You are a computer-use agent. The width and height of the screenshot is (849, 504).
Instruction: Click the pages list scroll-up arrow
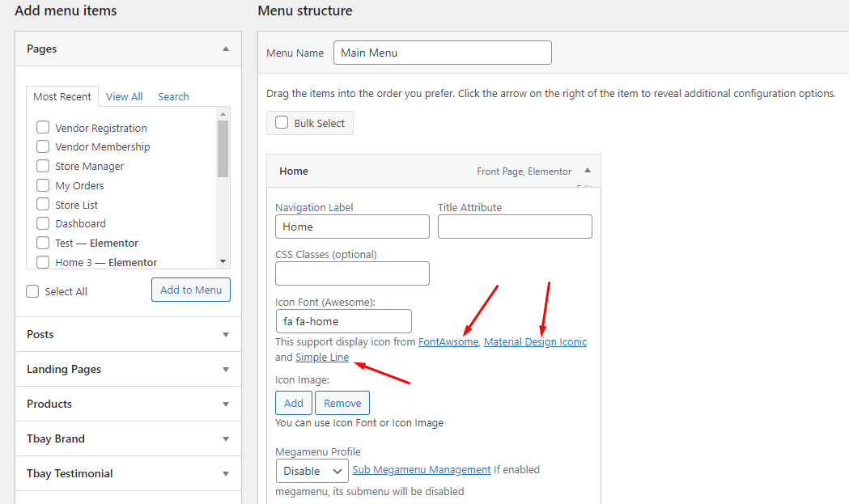click(x=223, y=114)
